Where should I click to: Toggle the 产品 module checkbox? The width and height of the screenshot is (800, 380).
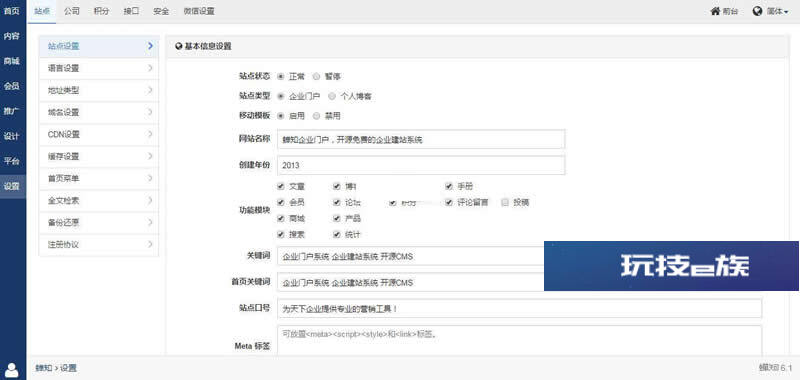point(337,218)
